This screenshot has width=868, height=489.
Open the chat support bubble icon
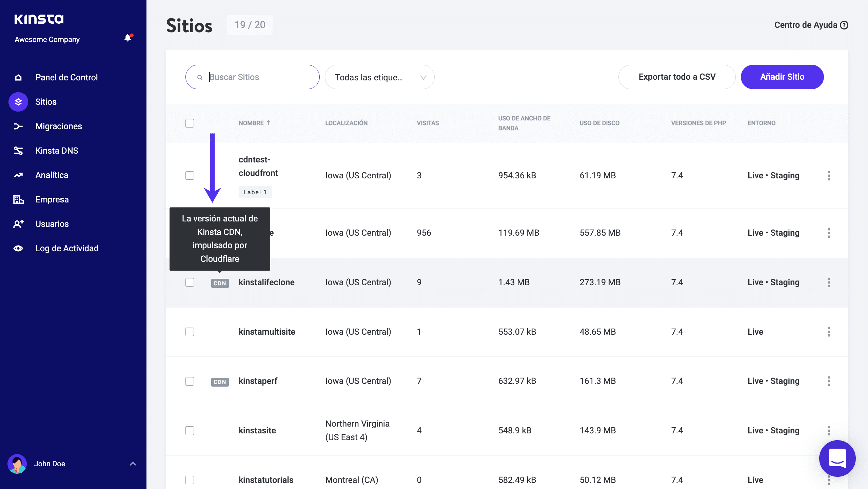[837, 458]
